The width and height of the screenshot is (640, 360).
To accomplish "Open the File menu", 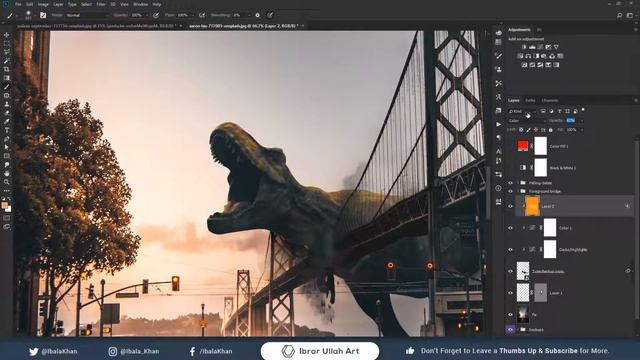I will point(18,4).
